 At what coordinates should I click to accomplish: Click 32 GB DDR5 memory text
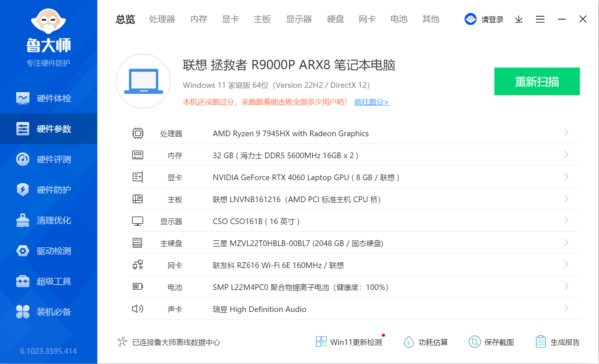click(285, 155)
